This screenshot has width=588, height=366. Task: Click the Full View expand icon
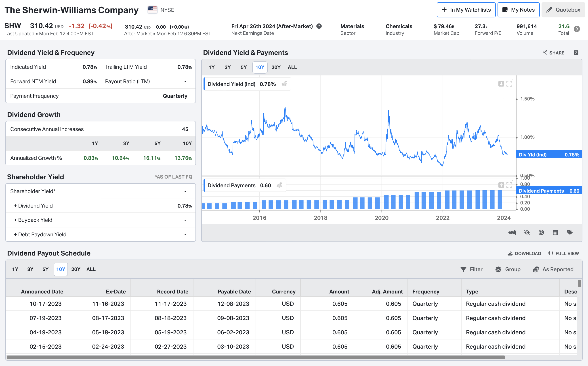click(x=551, y=253)
